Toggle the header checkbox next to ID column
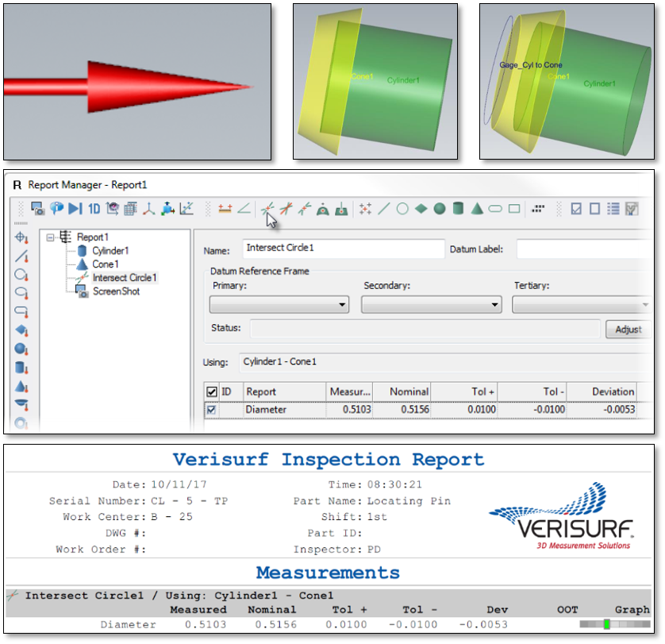Viewport: 665px width, 644px height. point(211,391)
